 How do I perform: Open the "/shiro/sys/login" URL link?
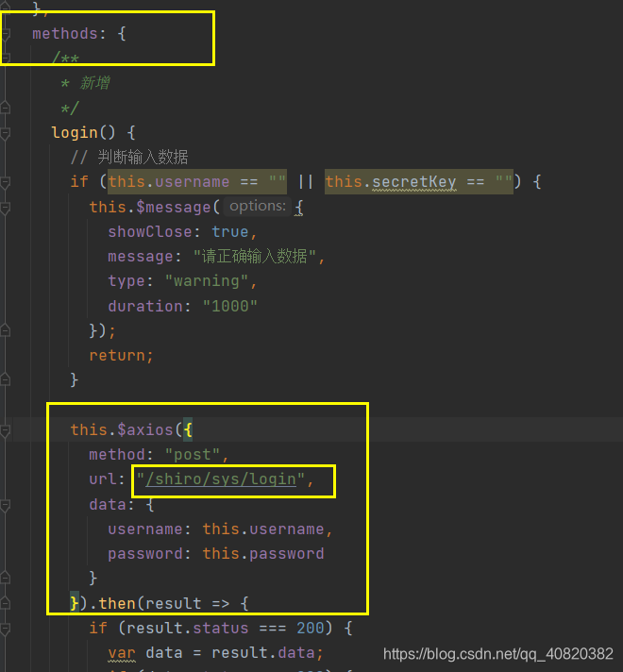221,479
